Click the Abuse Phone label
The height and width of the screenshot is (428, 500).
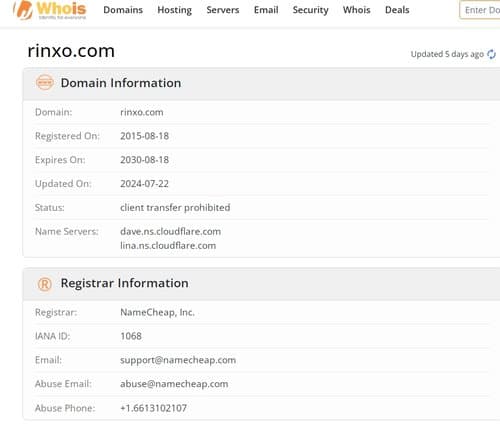click(x=65, y=408)
